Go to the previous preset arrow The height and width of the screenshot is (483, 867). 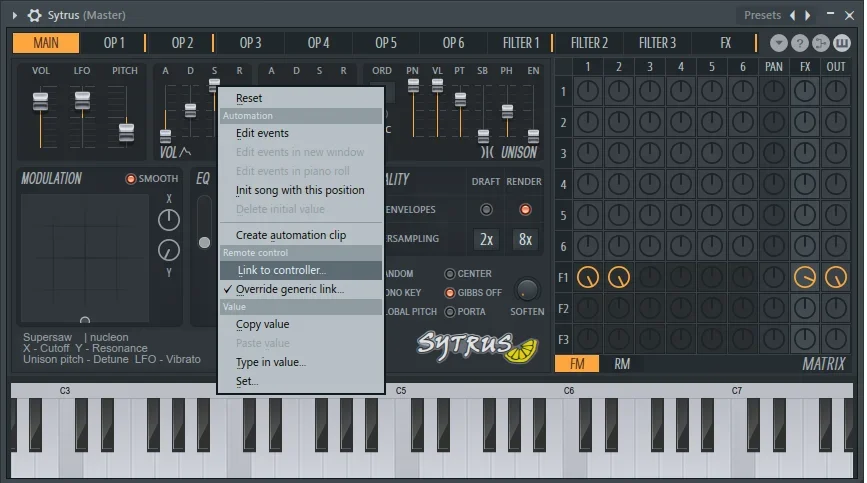pos(794,15)
